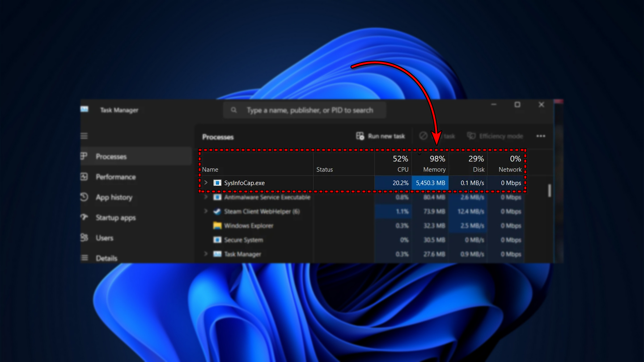Screen dimensions: 644x362
Task: Click the App history clock icon
Action: click(x=84, y=197)
